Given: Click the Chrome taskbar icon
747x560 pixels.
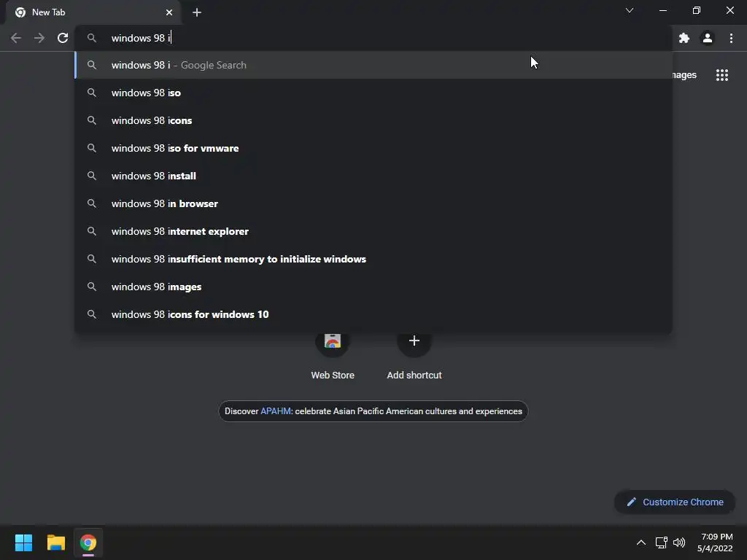Looking at the screenshot, I should [88, 542].
